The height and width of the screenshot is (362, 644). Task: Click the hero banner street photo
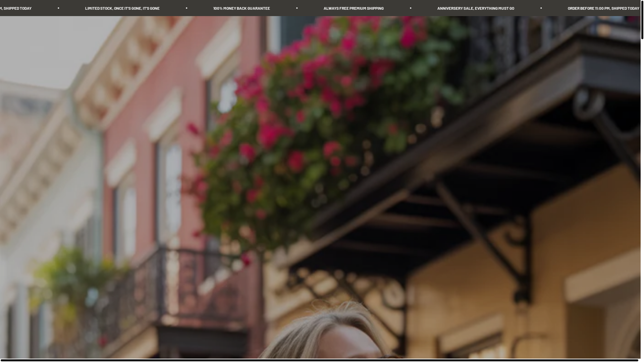coord(320,188)
